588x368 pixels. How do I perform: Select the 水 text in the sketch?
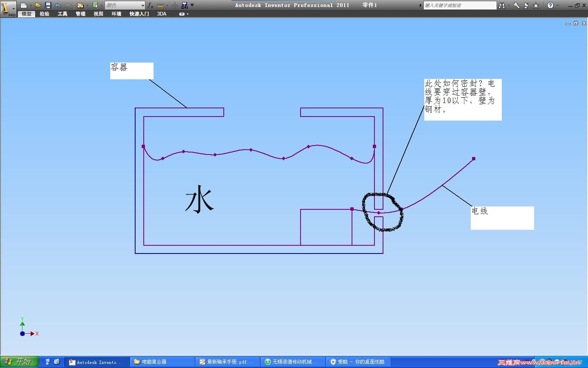point(199,200)
